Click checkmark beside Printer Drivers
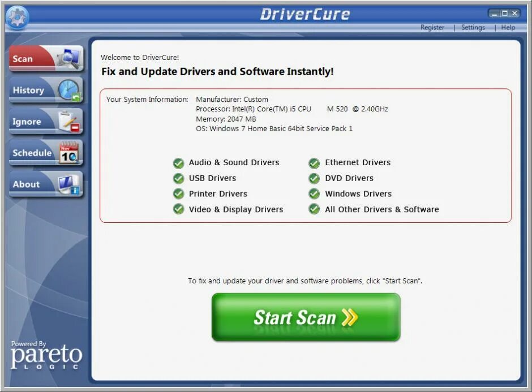This screenshot has width=532, height=392. [178, 193]
